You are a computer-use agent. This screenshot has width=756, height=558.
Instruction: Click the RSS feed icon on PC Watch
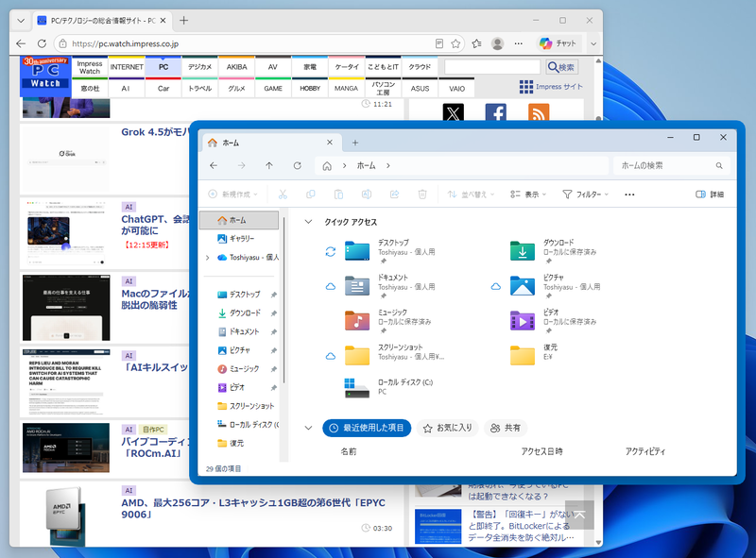[x=539, y=113]
